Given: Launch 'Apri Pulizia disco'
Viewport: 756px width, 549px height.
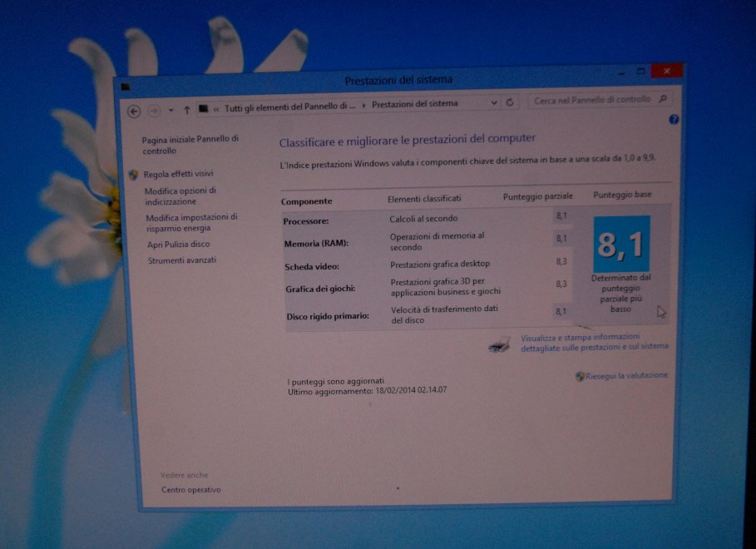Looking at the screenshot, I should click(x=178, y=244).
